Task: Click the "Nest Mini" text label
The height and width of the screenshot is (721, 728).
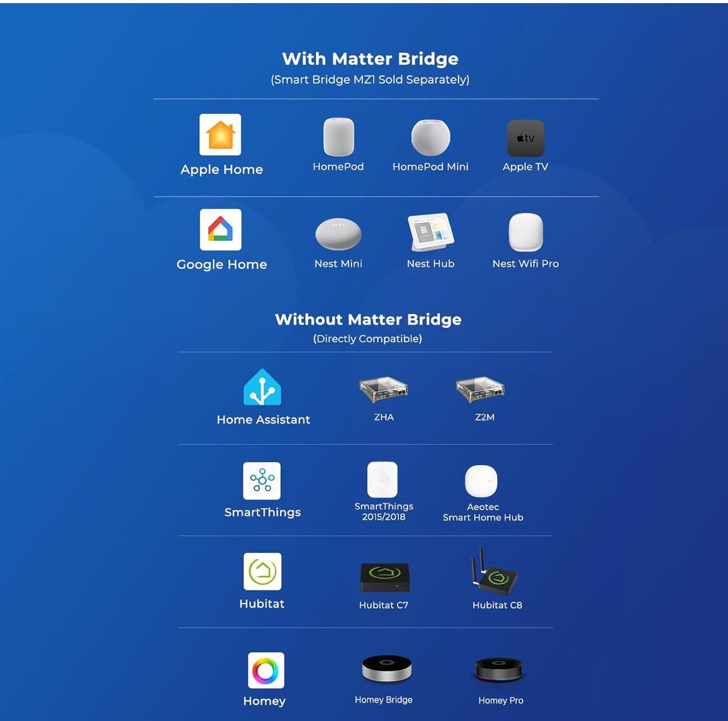Action: coord(338,264)
